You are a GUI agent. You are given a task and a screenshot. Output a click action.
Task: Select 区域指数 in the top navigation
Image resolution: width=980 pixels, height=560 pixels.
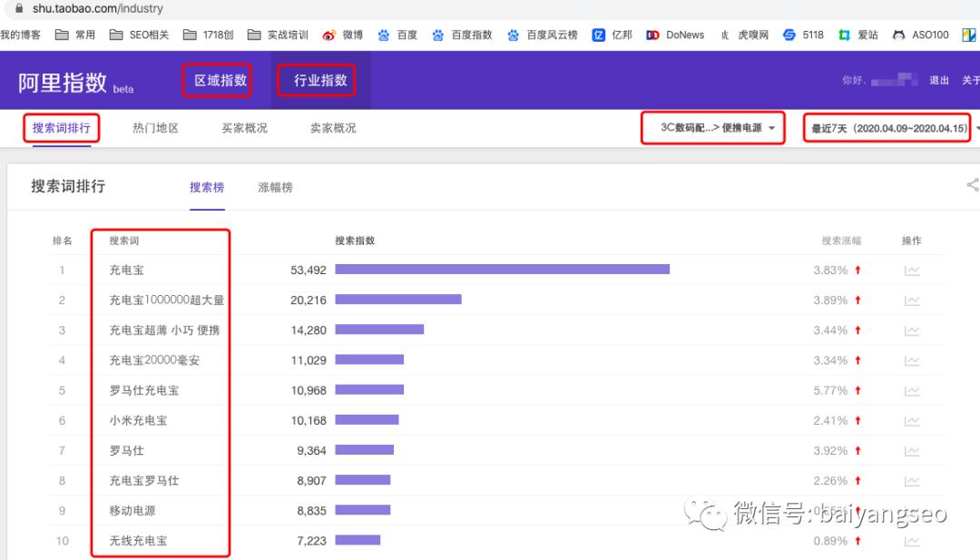[x=217, y=80]
